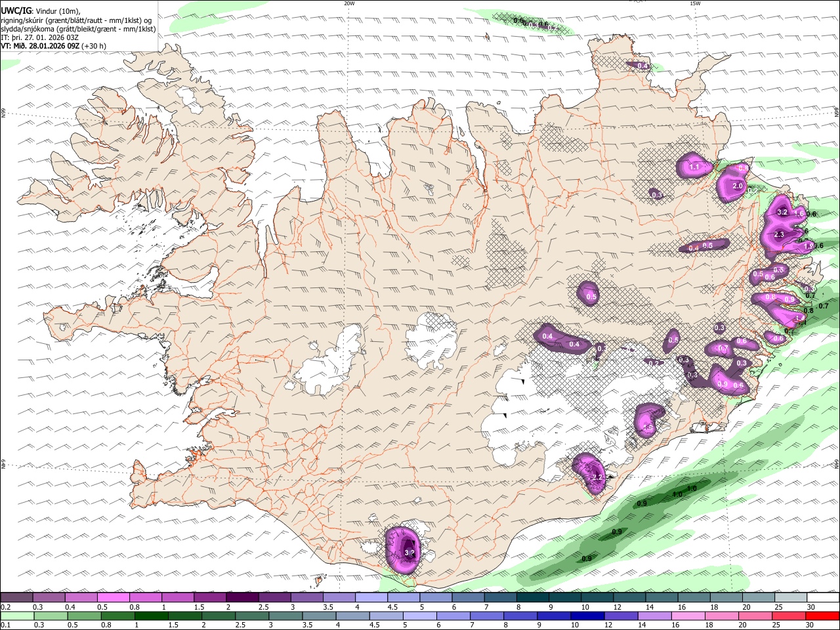Click the '3.2' snowfall value on the south coast
Screen dimensions: 840x630
[x=409, y=553]
